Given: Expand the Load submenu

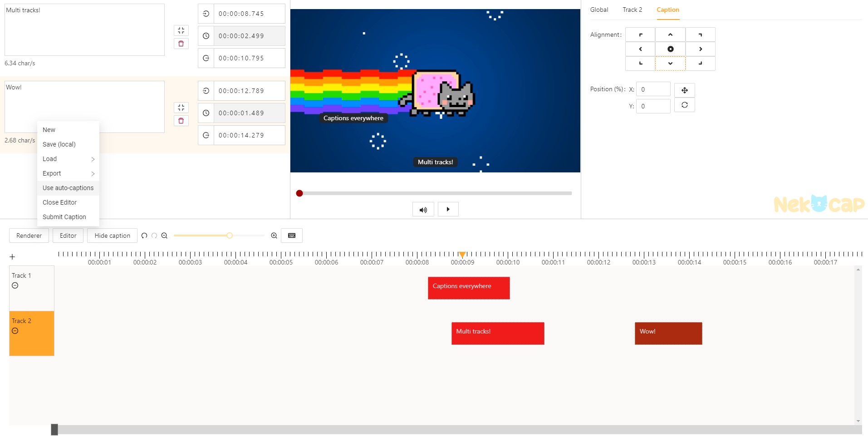Looking at the screenshot, I should click(68, 159).
